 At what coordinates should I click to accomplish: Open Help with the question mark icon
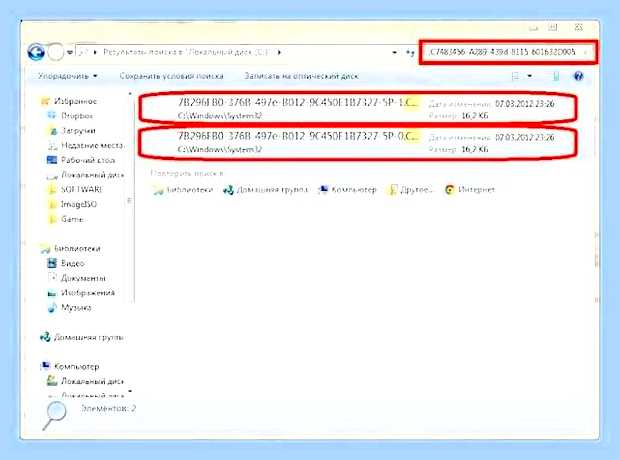tap(578, 76)
